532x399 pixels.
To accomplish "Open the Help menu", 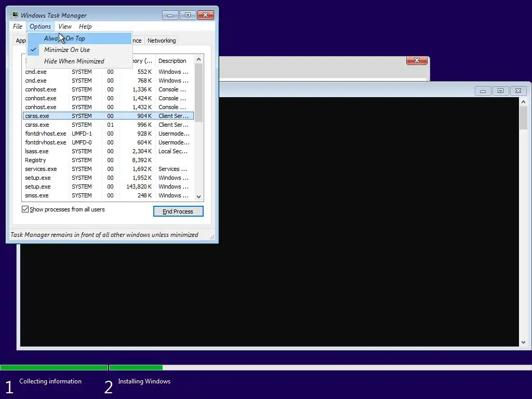I will (x=85, y=26).
